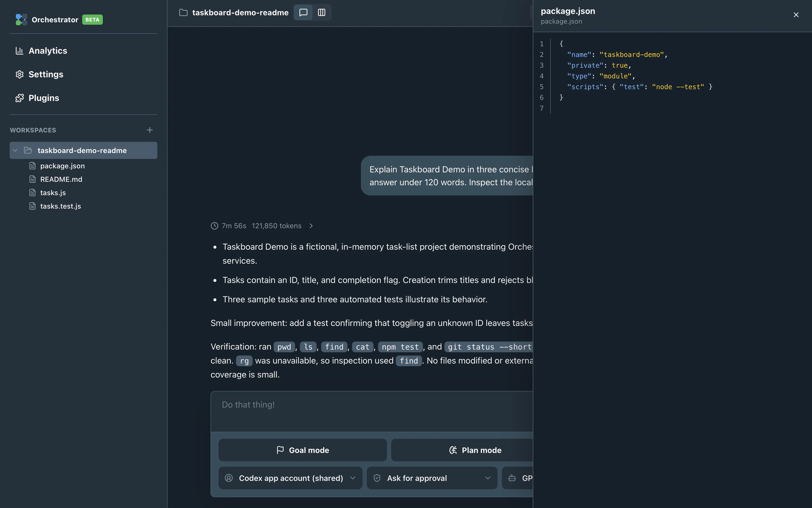Click the file icon beside README.md
The image size is (812, 508).
[x=32, y=179]
